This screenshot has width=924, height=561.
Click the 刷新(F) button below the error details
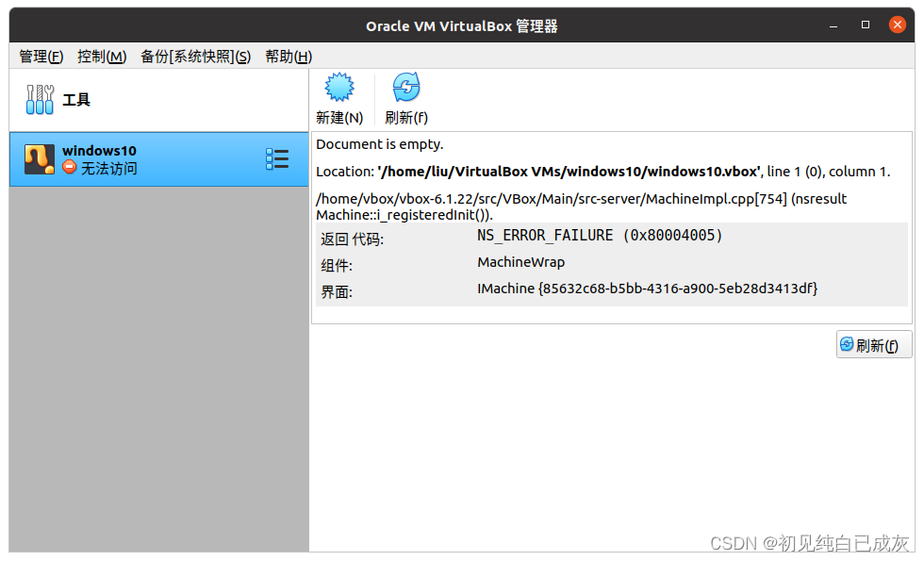tap(874, 345)
